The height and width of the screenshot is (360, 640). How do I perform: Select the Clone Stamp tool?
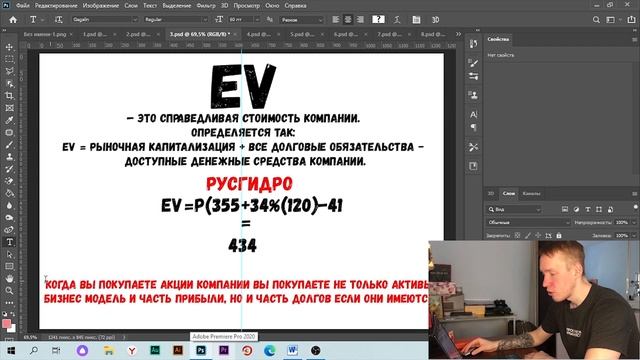click(x=9, y=157)
